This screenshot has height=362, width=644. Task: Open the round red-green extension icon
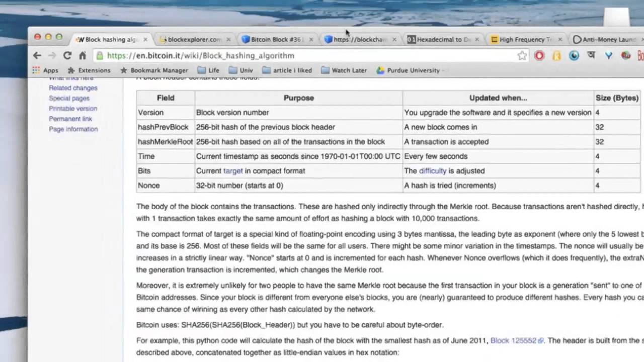tap(625, 56)
